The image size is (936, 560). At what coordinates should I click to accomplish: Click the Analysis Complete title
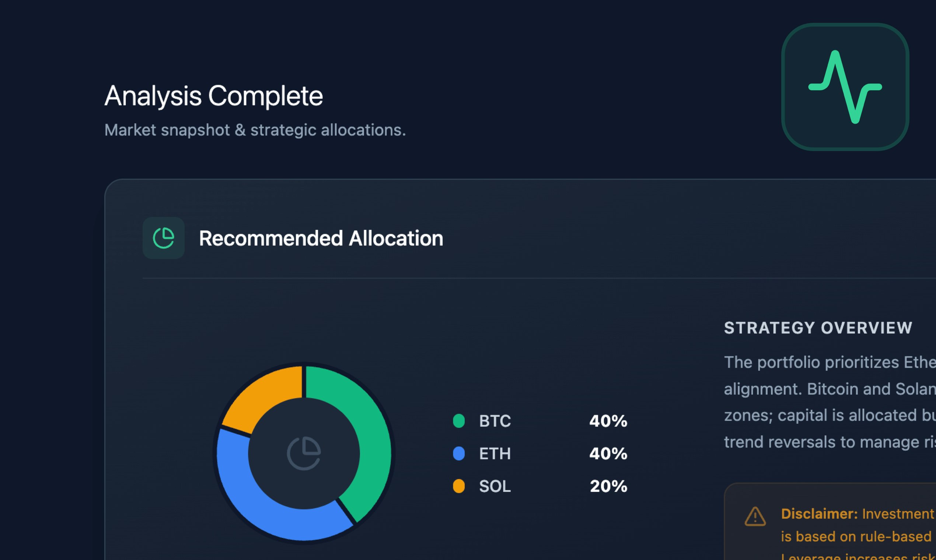[214, 95]
